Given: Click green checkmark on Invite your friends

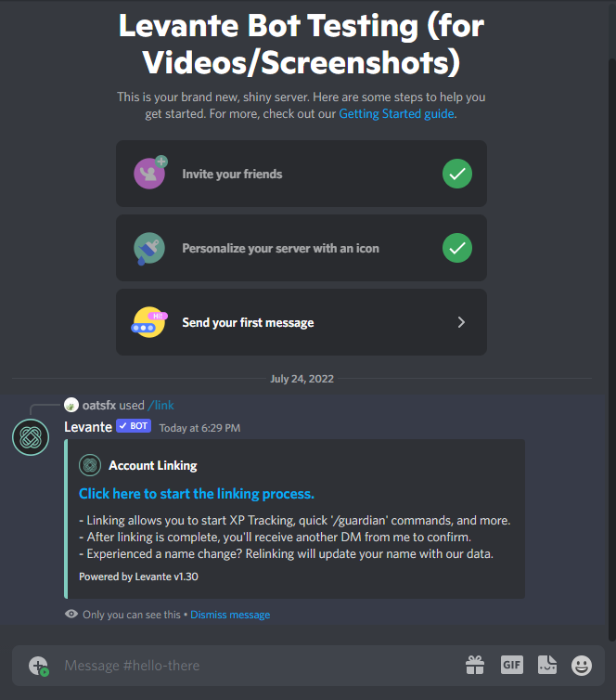Looking at the screenshot, I should 457,174.
